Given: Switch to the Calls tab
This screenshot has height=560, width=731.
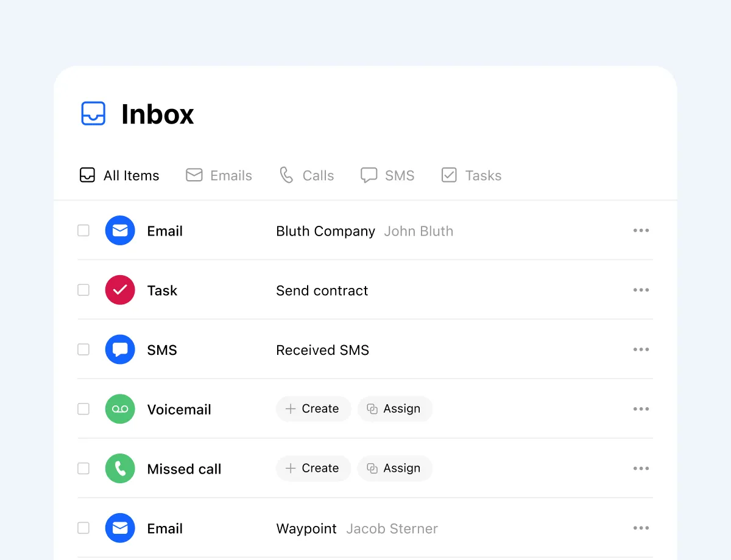Looking at the screenshot, I should (x=306, y=175).
